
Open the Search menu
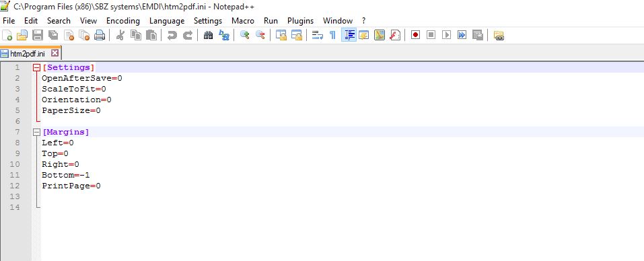pos(59,21)
